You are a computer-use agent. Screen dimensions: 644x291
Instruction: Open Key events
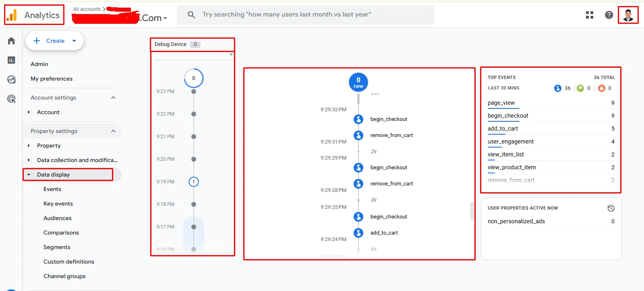tap(58, 204)
